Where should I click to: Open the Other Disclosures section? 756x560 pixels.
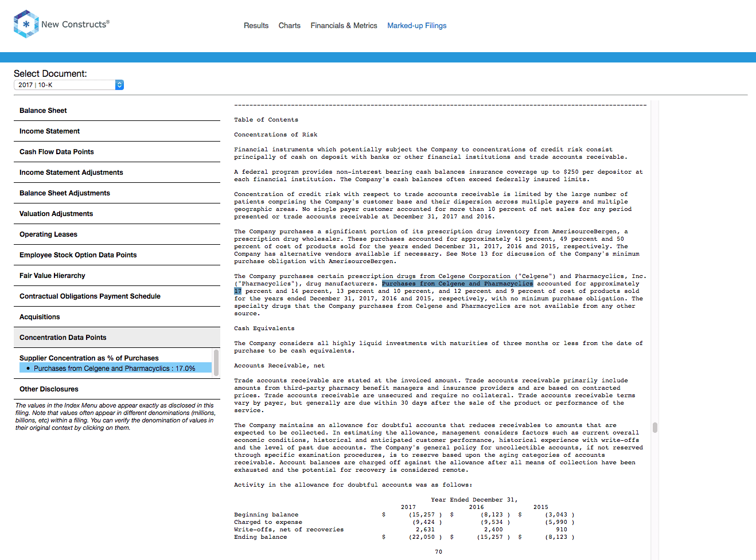click(x=117, y=389)
